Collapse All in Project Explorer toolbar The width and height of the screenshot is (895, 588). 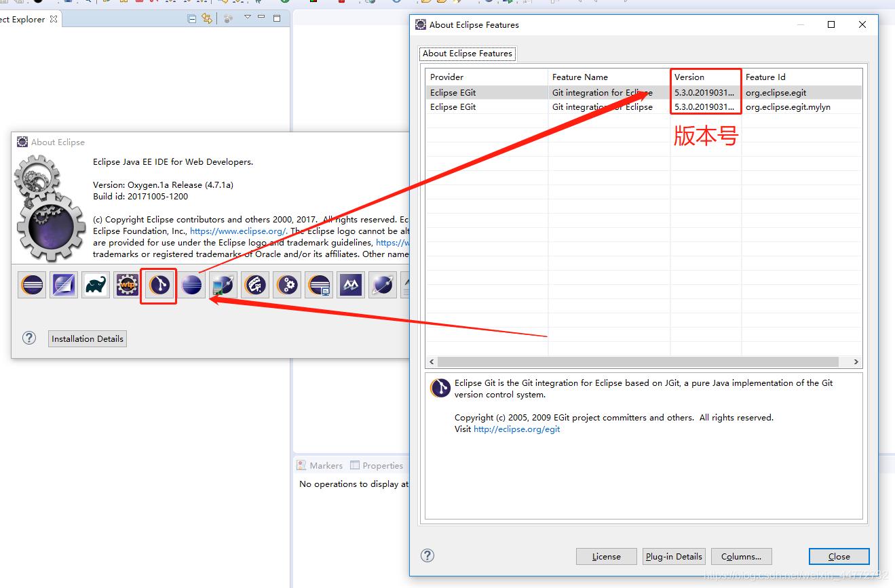click(x=192, y=19)
